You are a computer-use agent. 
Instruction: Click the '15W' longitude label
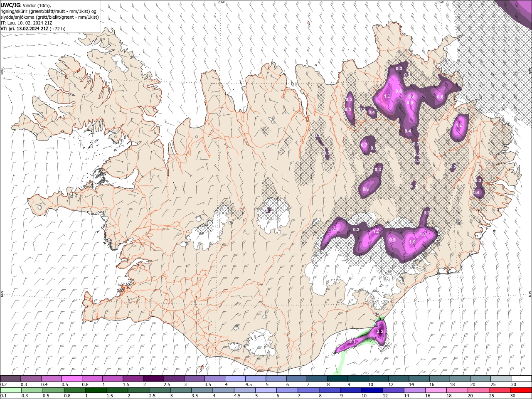(x=440, y=2)
